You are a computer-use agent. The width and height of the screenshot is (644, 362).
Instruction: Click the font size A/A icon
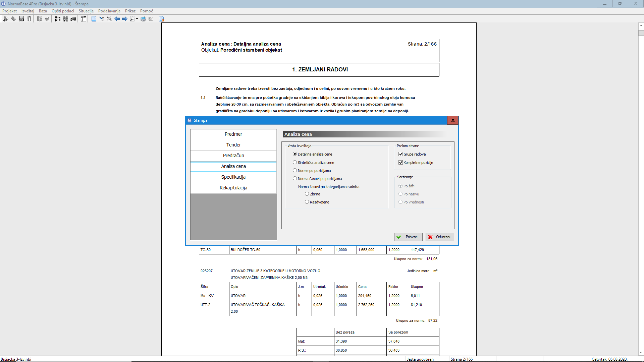(x=109, y=19)
